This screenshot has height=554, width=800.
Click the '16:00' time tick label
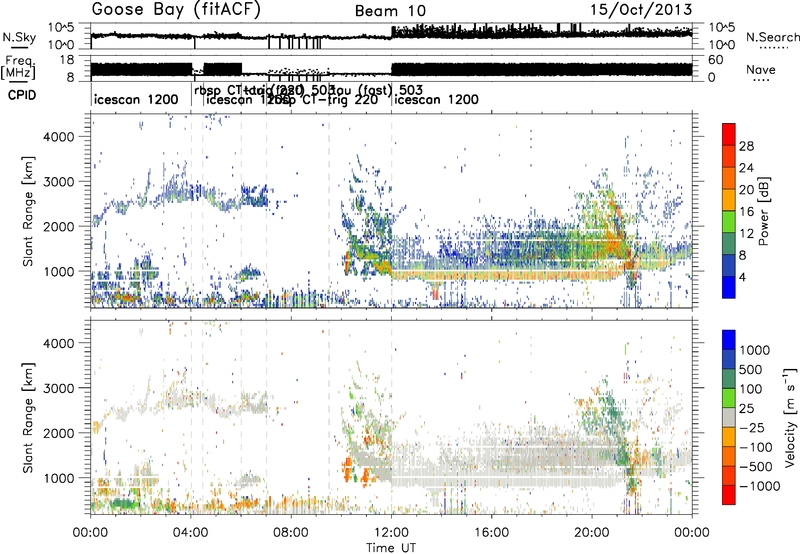pos(491,533)
